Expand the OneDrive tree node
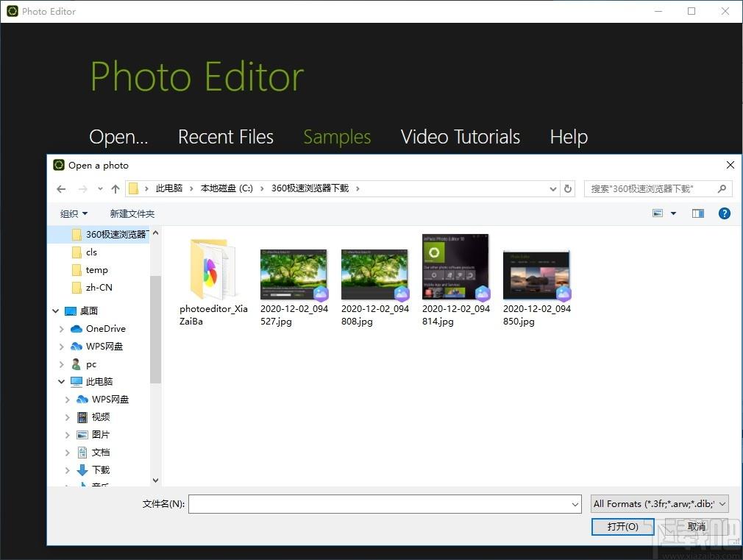 pyautogui.click(x=62, y=329)
